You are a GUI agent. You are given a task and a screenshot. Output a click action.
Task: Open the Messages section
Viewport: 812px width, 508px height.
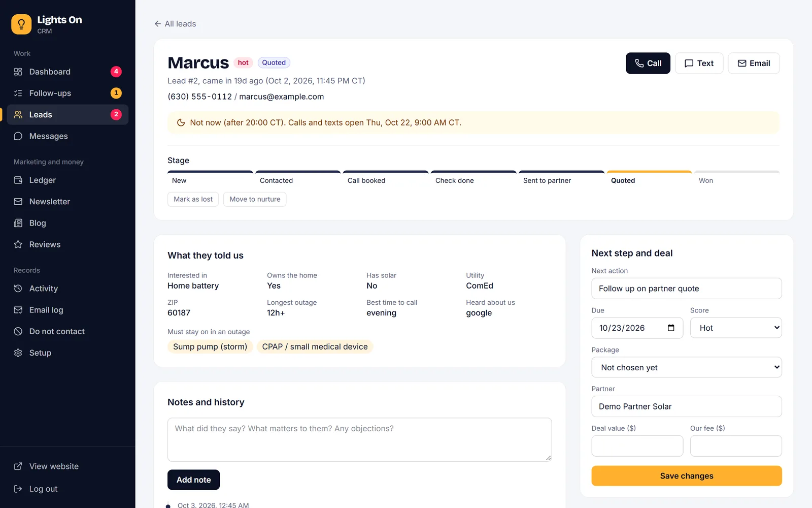coord(67,136)
